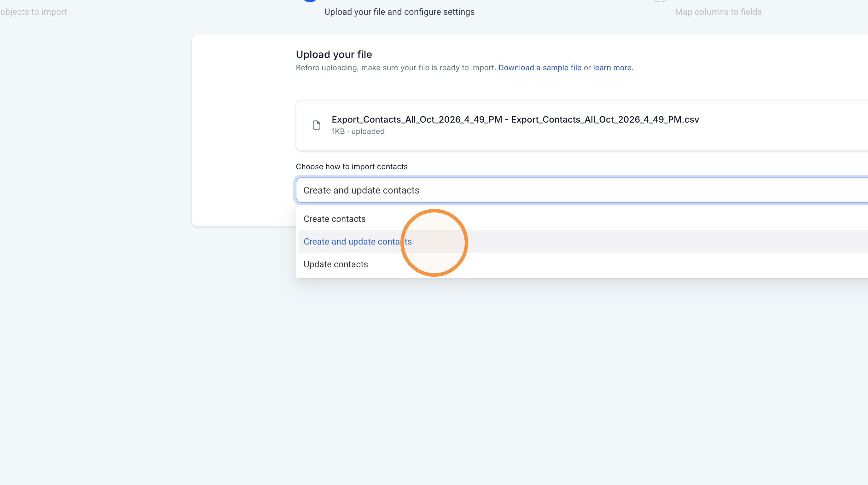Screen dimensions: 868x485
Task: Click the uploaded CSV file document icon
Action: coord(317,125)
